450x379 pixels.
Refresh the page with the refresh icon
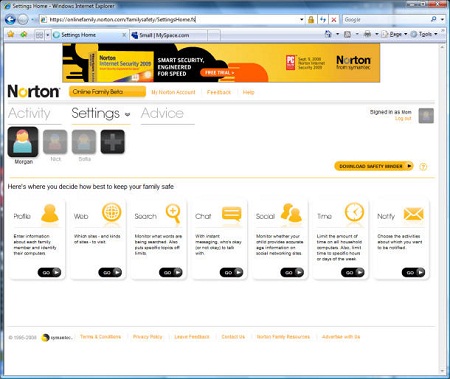click(323, 20)
